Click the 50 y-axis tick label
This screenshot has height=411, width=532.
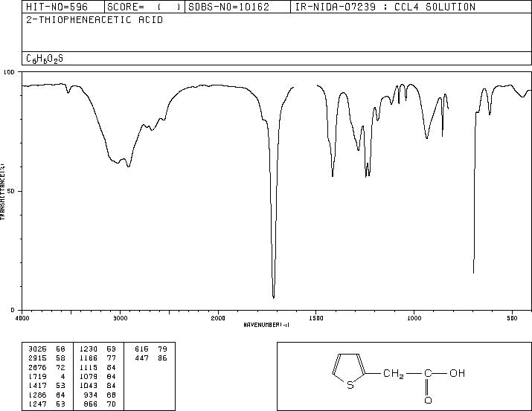pyautogui.click(x=11, y=191)
